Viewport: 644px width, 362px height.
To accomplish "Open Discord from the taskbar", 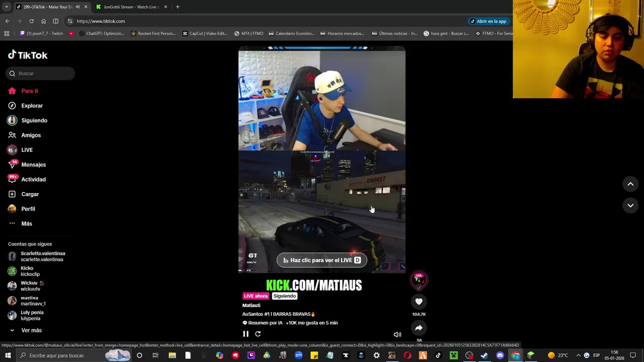I will click(x=500, y=355).
